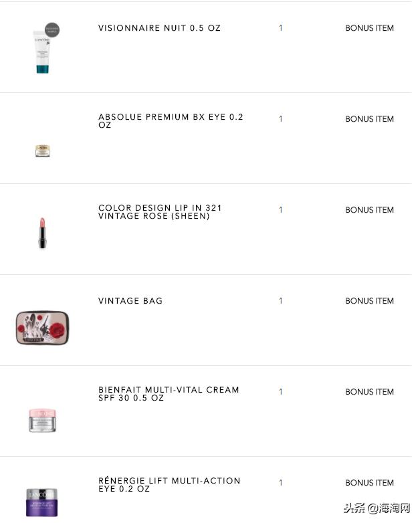Open the Visionnaire Nuit 0.5 oz product name

159,28
